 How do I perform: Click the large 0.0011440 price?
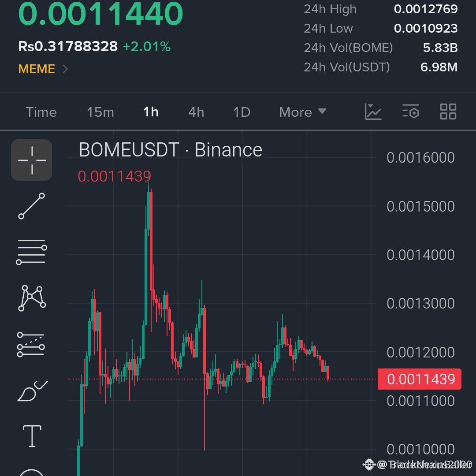coord(101,13)
